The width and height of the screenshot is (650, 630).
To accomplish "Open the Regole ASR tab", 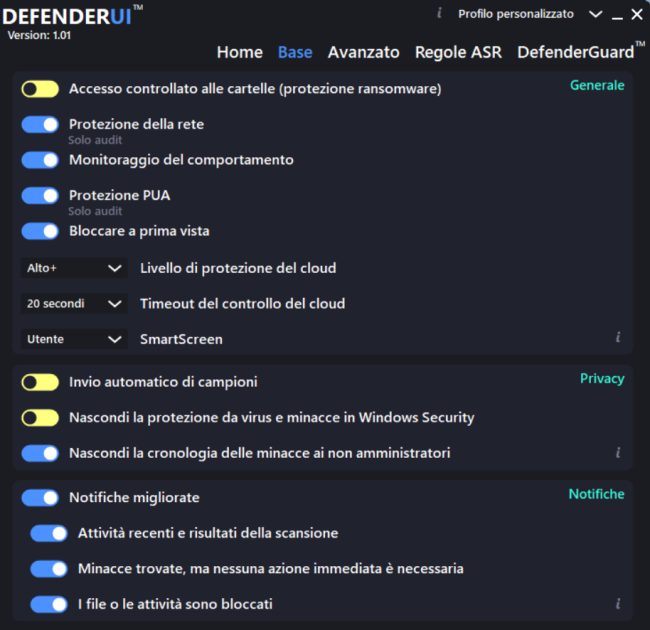I will pyautogui.click(x=458, y=52).
